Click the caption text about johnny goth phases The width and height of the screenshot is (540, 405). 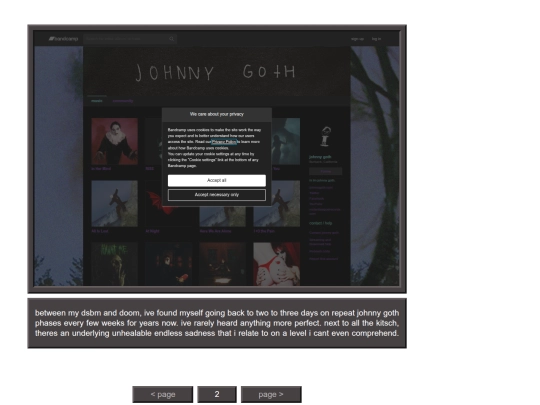[x=217, y=323]
